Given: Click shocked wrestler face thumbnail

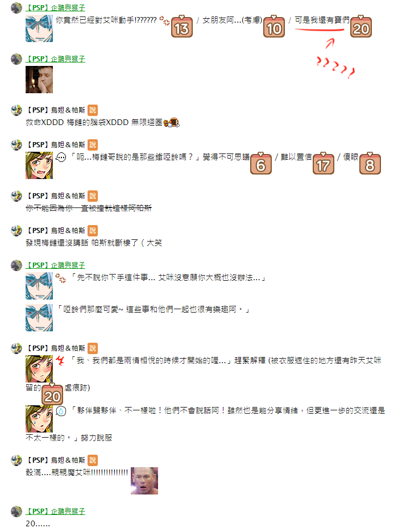Looking at the screenshot, I should (144, 481).
